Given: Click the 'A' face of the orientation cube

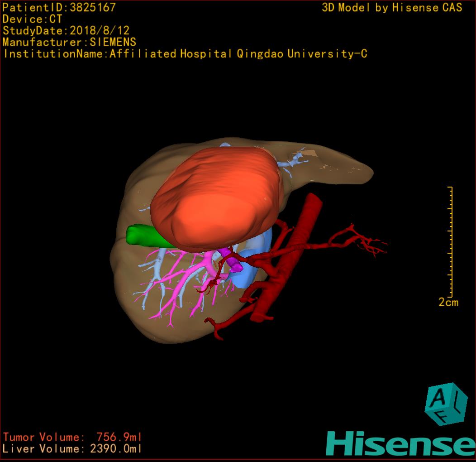Looking at the screenshot, I should click(439, 397).
